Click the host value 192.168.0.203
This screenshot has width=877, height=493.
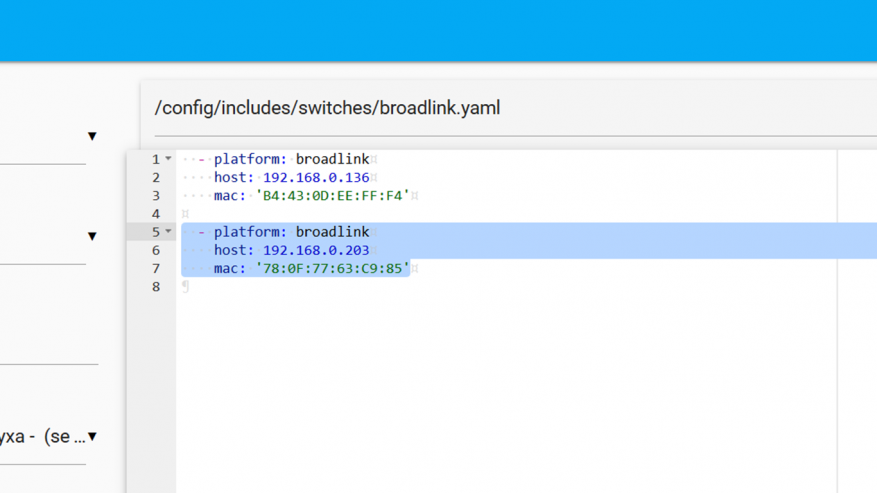[x=316, y=250]
